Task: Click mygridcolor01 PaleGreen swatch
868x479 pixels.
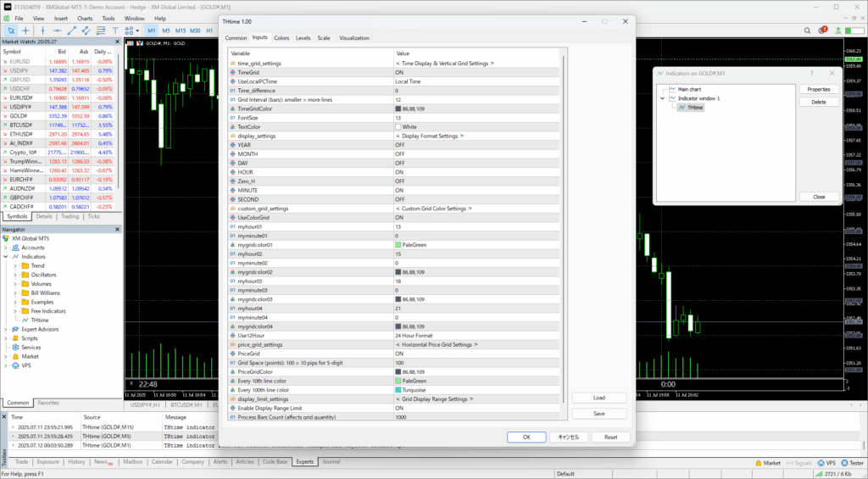Action: coord(398,245)
